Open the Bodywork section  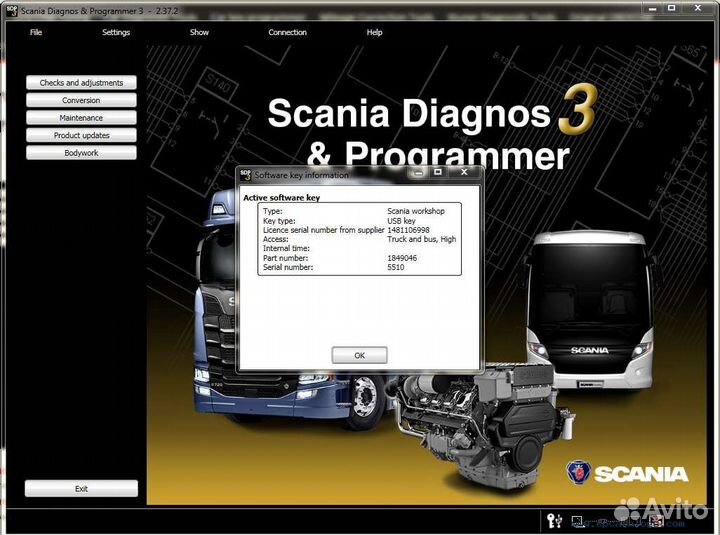click(x=81, y=152)
